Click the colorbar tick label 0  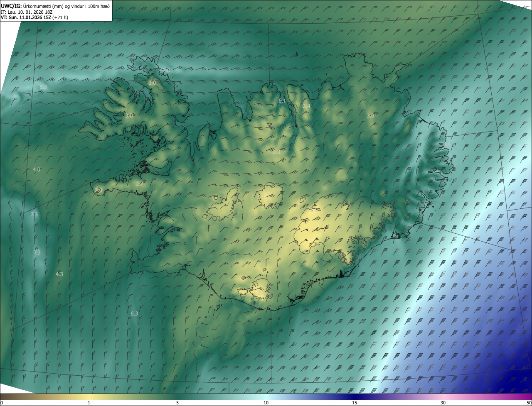[x=2, y=403]
